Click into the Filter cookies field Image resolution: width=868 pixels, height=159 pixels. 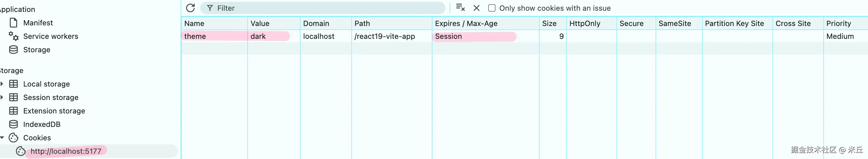click(323, 8)
